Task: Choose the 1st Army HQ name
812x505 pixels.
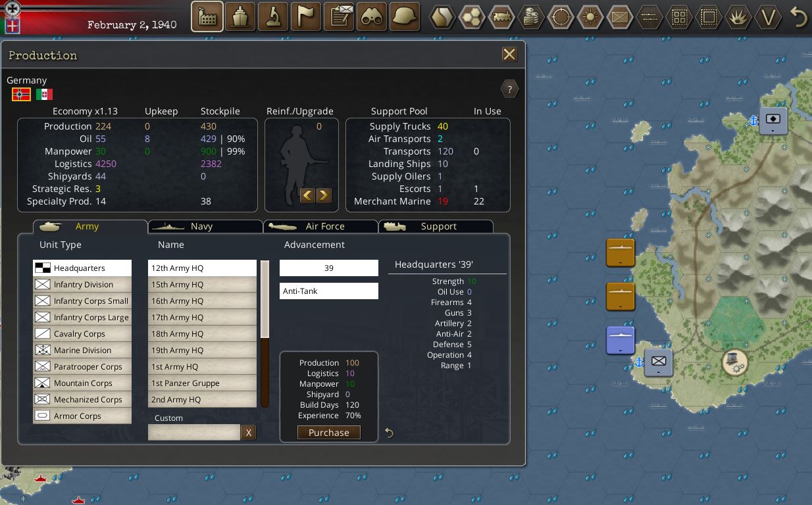Action: (x=202, y=367)
